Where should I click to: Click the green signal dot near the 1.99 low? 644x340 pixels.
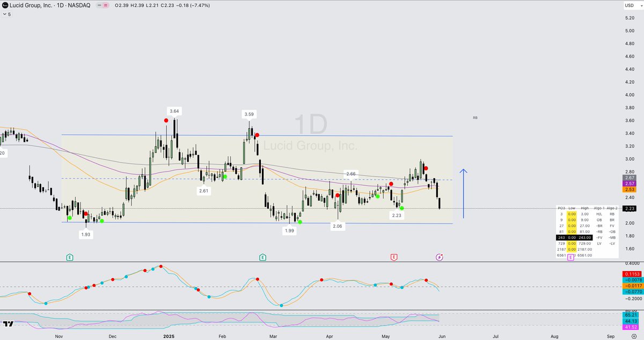(300, 222)
